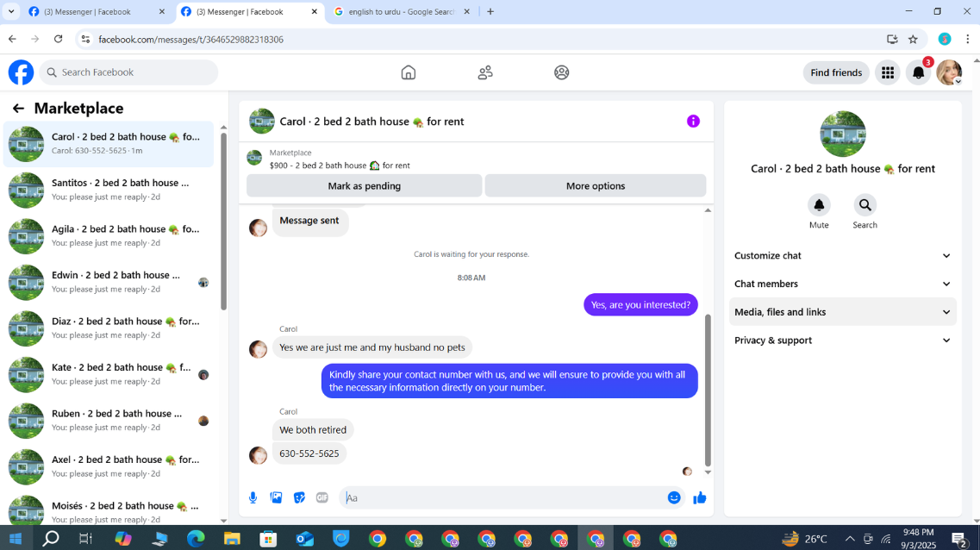Click Find friends button
This screenshot has height=550, width=980.
tap(836, 72)
